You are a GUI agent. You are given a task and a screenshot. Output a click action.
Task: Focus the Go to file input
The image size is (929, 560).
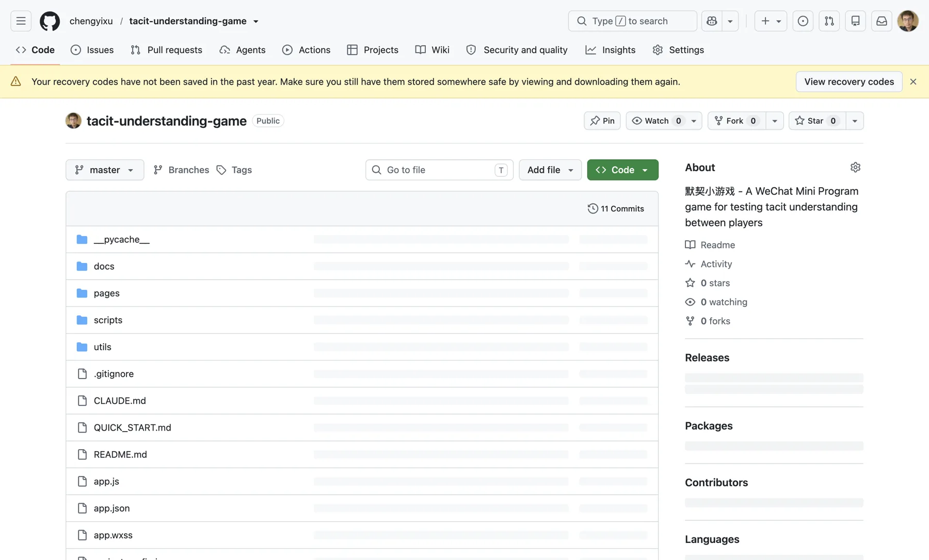pyautogui.click(x=439, y=170)
